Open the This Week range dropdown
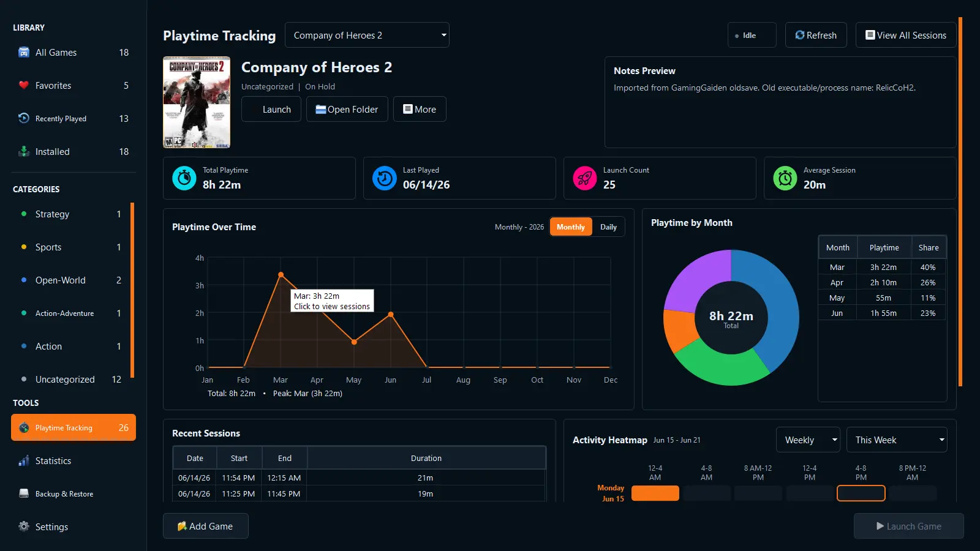The width and height of the screenshot is (980, 551). click(x=897, y=440)
